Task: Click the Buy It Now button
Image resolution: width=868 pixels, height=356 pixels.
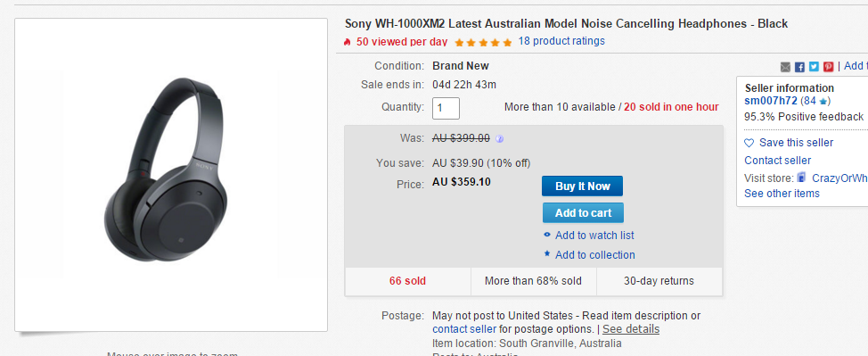Action: pyautogui.click(x=582, y=186)
